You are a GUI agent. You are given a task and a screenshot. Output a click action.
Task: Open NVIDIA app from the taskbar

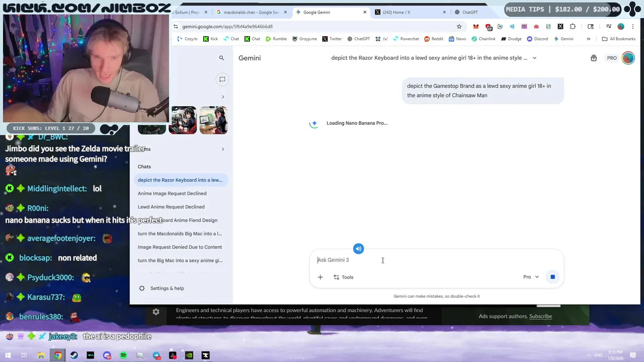click(x=189, y=355)
